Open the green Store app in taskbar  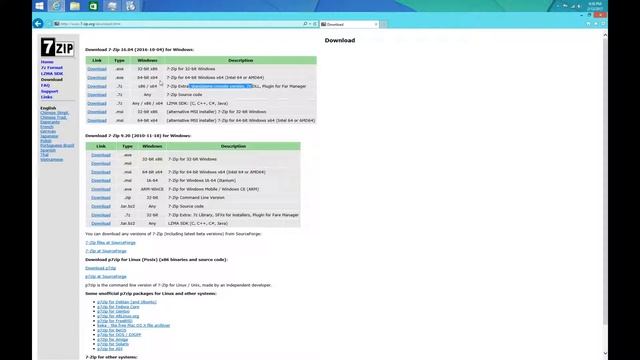(93, 6)
